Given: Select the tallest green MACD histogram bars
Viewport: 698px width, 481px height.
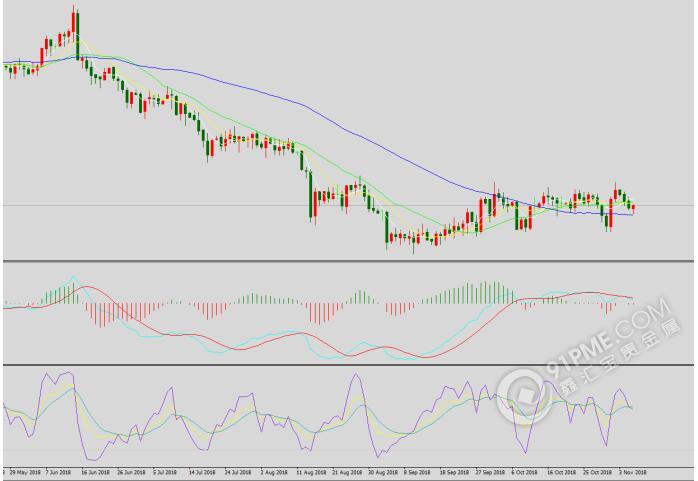Looking at the screenshot, I should pyautogui.click(x=490, y=292).
